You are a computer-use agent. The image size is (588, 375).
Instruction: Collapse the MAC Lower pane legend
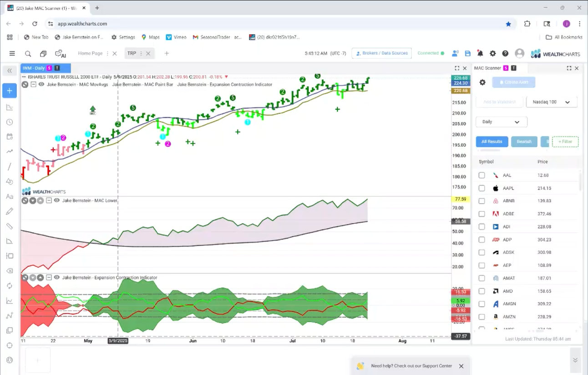pyautogui.click(x=49, y=200)
